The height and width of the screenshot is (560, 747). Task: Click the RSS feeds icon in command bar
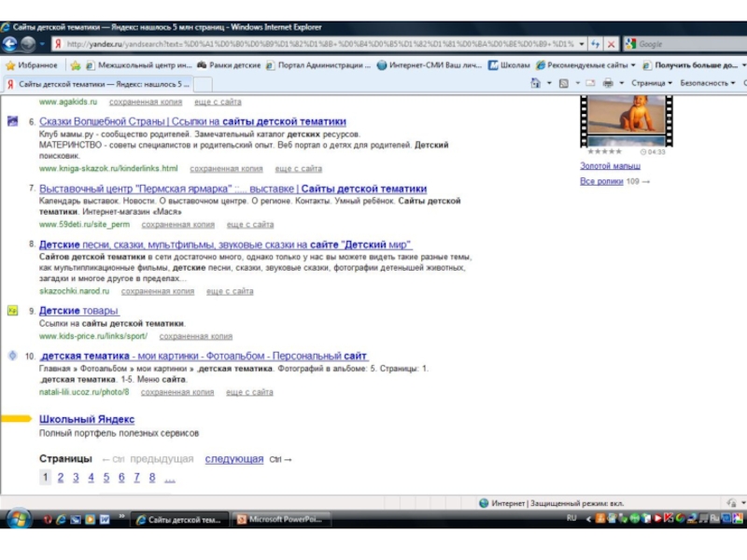[564, 83]
